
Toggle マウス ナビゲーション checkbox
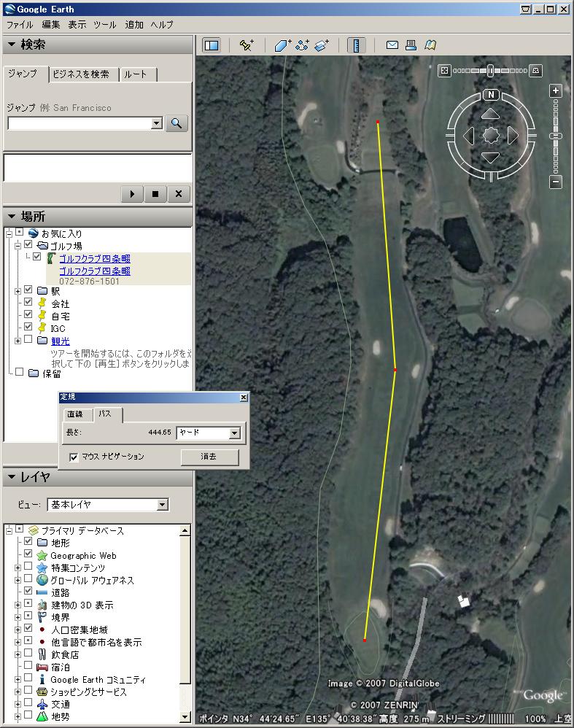click(74, 457)
